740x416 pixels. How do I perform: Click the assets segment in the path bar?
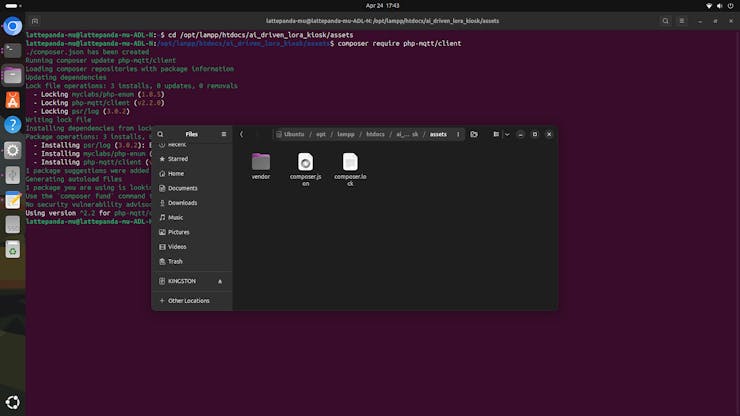(438, 134)
